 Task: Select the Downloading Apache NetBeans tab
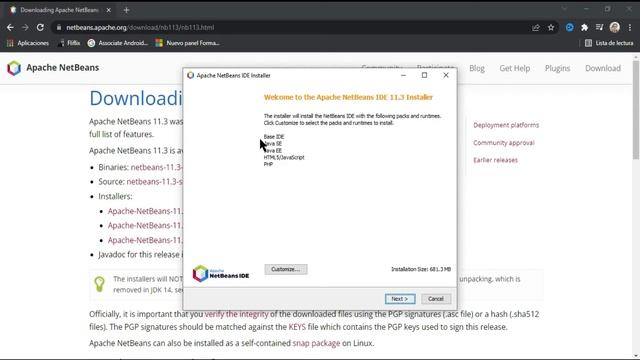pos(60,10)
